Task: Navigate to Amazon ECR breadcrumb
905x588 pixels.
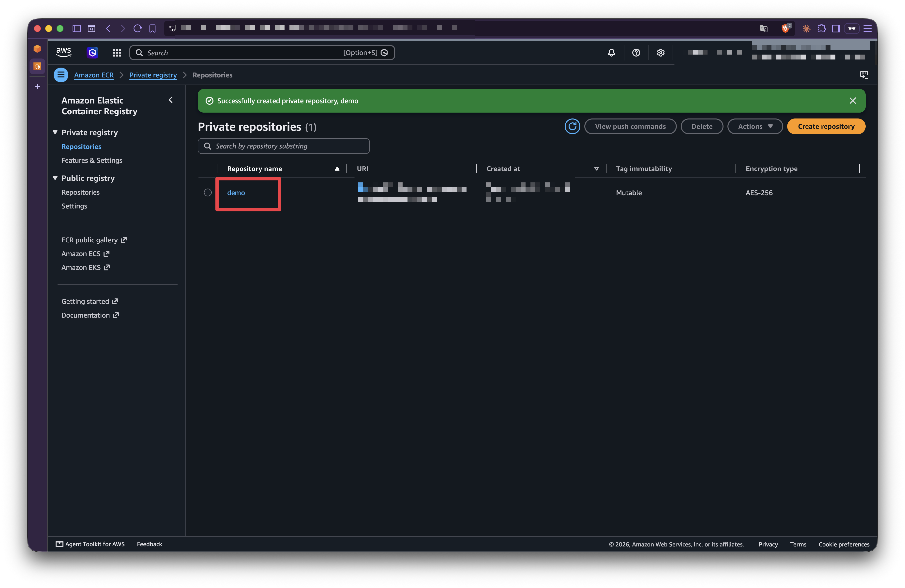Action: (94, 75)
